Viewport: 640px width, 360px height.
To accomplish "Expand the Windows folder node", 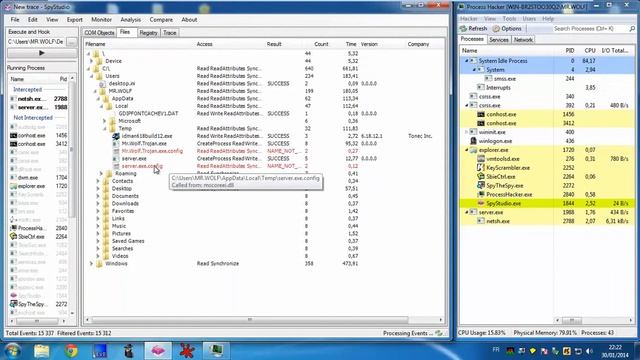I will click(x=91, y=264).
